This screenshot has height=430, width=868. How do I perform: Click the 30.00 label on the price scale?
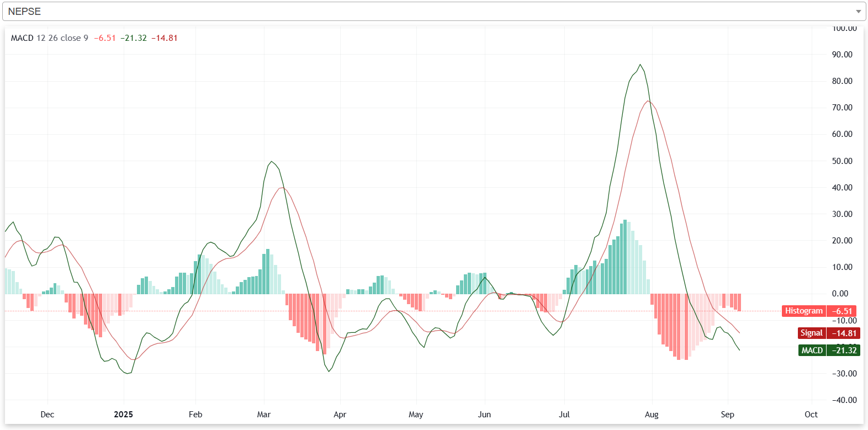click(843, 214)
